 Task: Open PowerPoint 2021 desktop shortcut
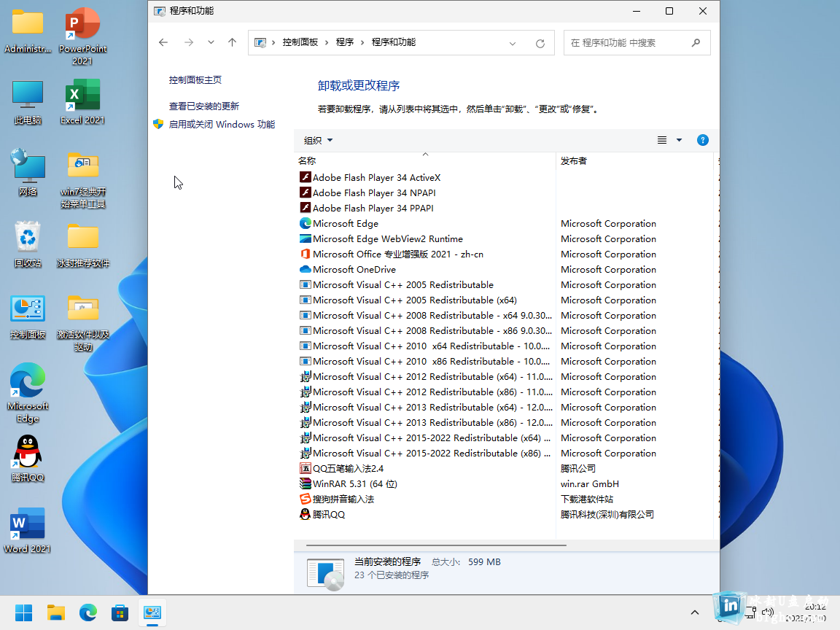(82, 36)
